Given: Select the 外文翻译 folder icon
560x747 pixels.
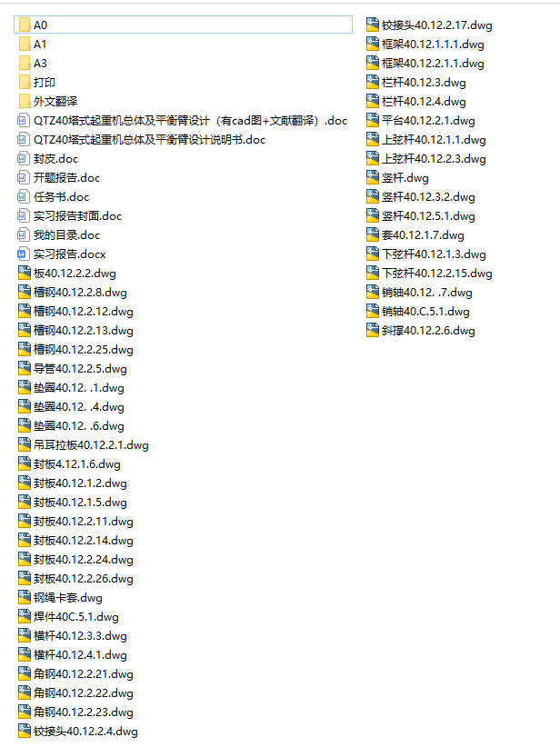Looking at the screenshot, I should (25, 101).
